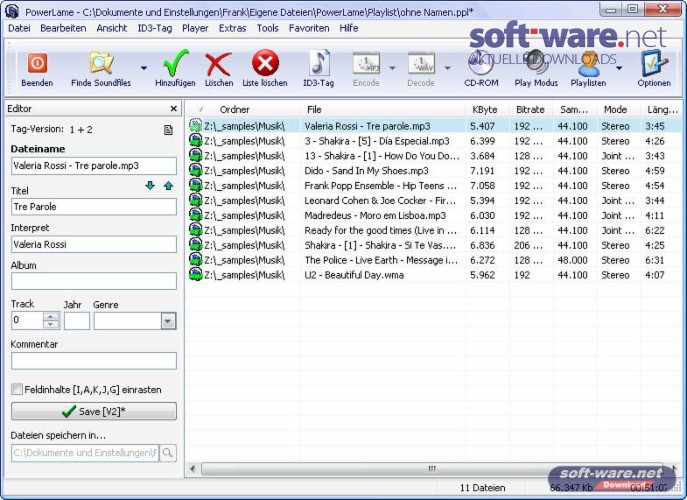Click the magnifier browse button for save folder
Viewport: 687px width, 500px height.
168,453
